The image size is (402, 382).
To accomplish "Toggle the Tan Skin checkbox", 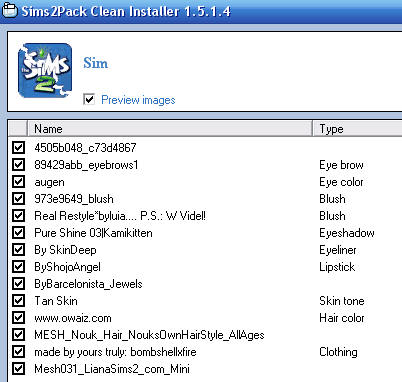I will tap(18, 301).
